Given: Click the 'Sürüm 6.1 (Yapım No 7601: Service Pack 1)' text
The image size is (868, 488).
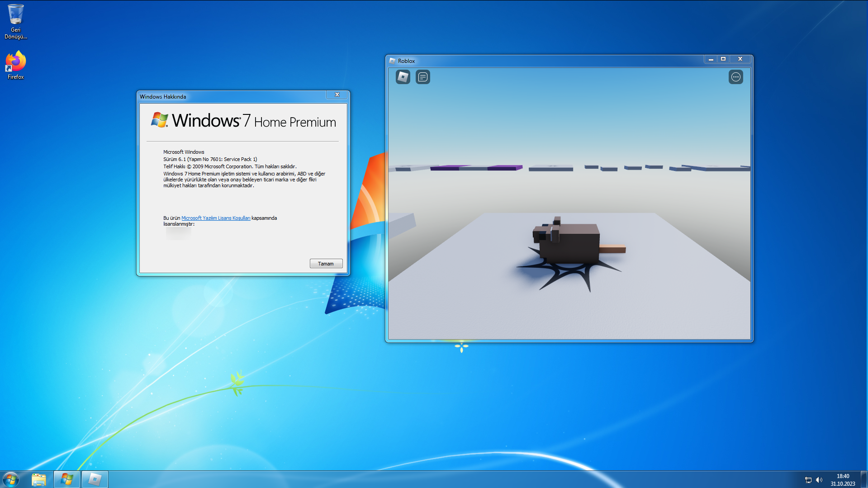Looking at the screenshot, I should point(210,159).
